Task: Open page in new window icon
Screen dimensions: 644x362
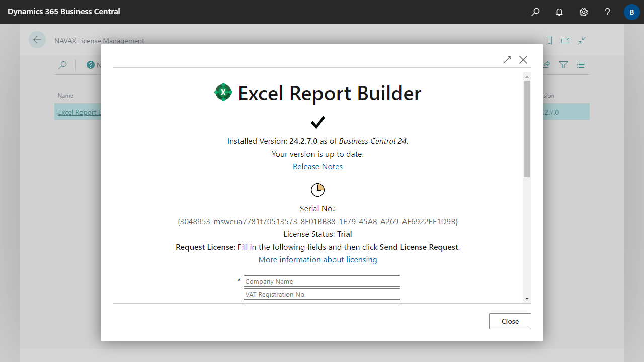Action: 566,41
